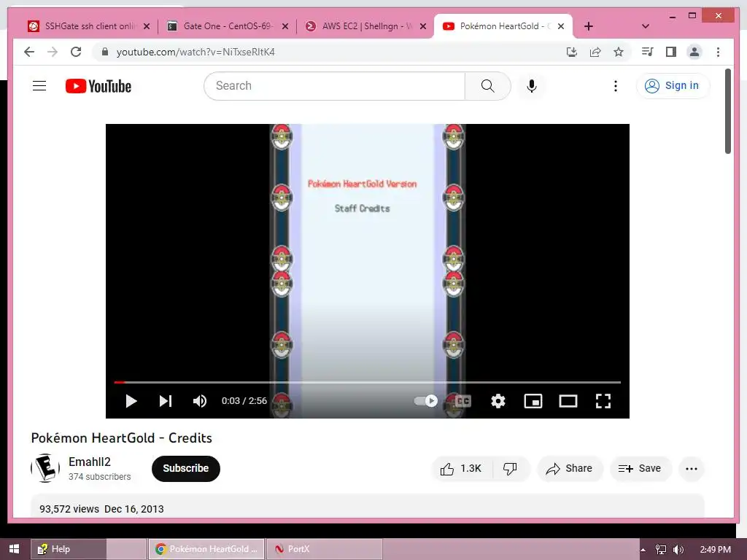Screen dimensions: 747x560
Task: Share this page from the address bar
Action: [595, 52]
